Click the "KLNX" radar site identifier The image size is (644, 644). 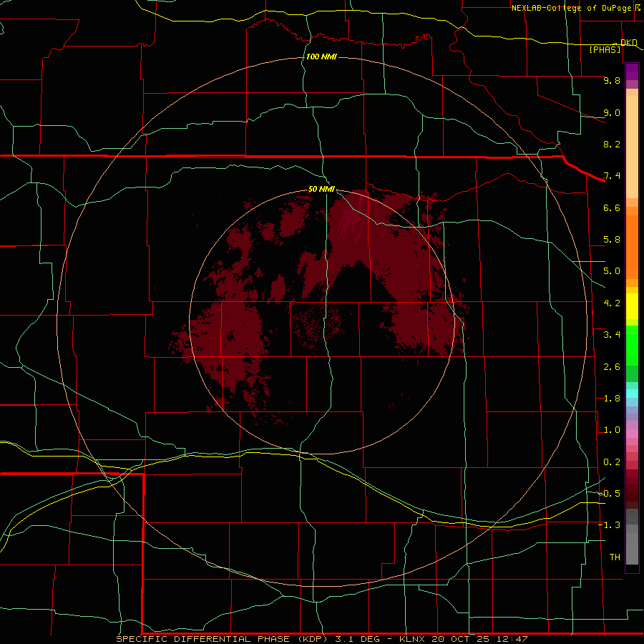(412, 639)
